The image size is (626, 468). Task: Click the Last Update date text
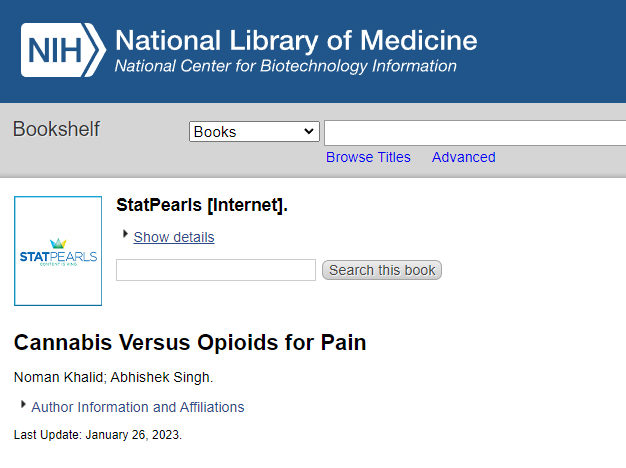click(x=98, y=435)
